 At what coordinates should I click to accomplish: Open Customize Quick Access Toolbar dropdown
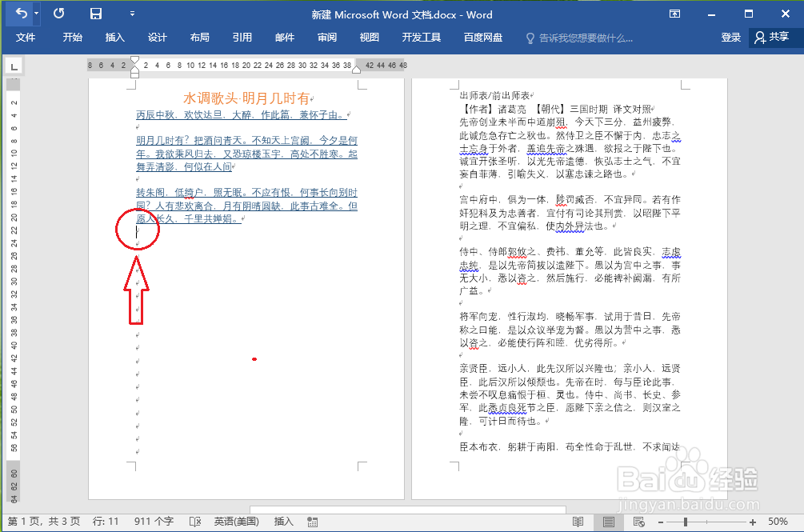point(133,14)
